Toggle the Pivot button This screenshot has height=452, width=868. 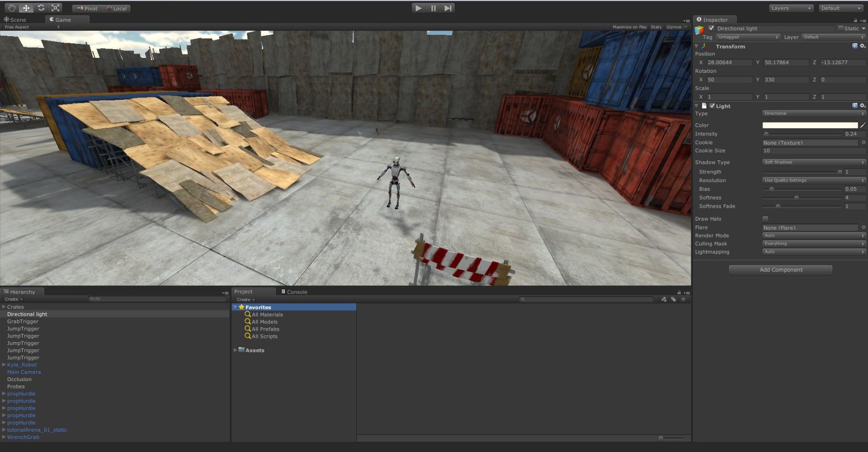pyautogui.click(x=87, y=9)
